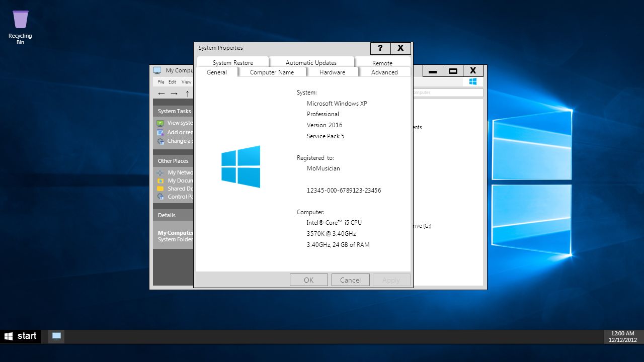Close the My Computer window
644x362 pixels.
click(x=473, y=71)
